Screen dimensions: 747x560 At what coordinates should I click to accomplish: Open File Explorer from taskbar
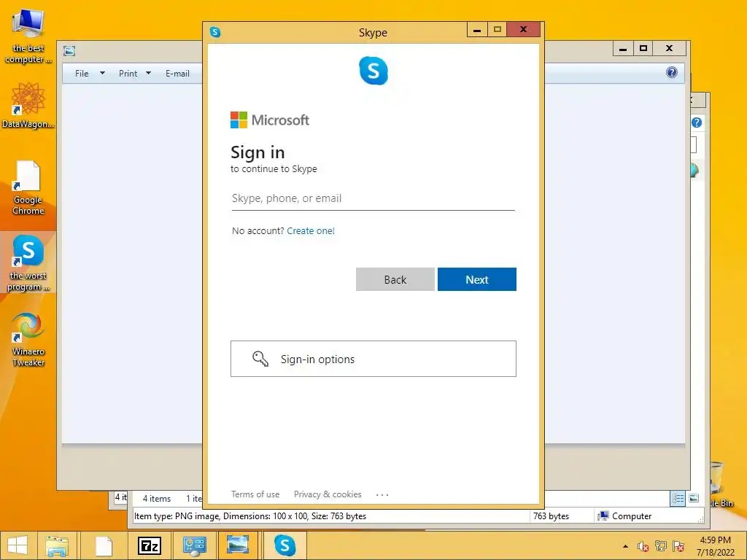(x=57, y=545)
